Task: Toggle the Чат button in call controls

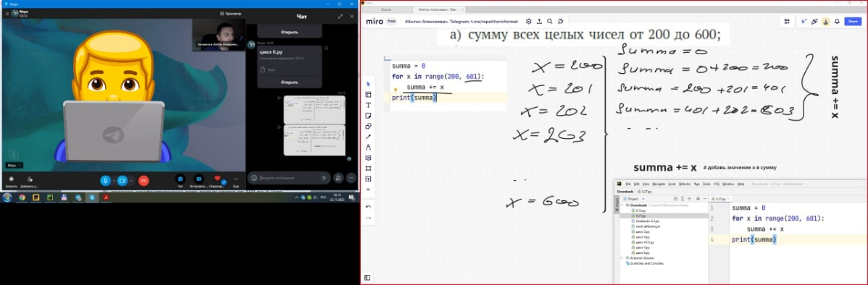Action: coord(180,180)
